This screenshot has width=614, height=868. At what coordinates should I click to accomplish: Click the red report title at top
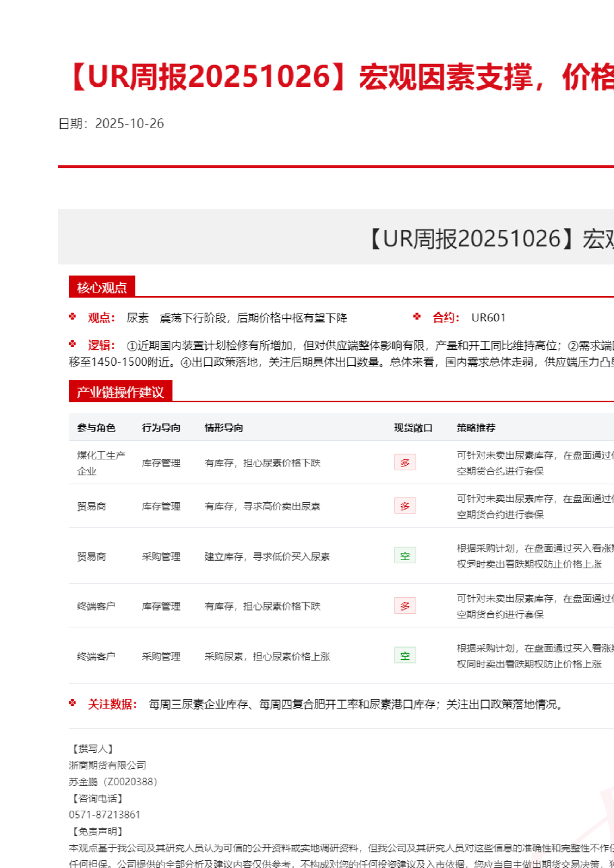[x=341, y=77]
